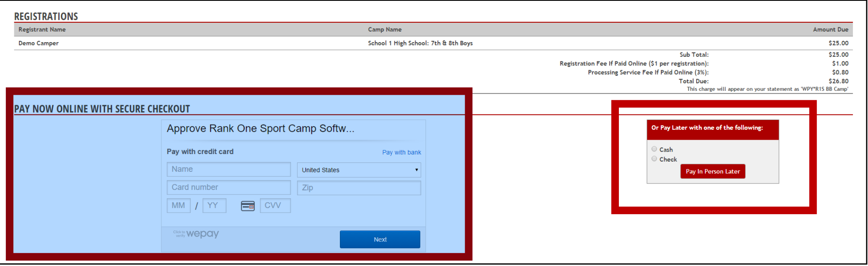Click the Registration Fee If Paid Online label
Screen dimensions: 868x266
click(x=634, y=64)
